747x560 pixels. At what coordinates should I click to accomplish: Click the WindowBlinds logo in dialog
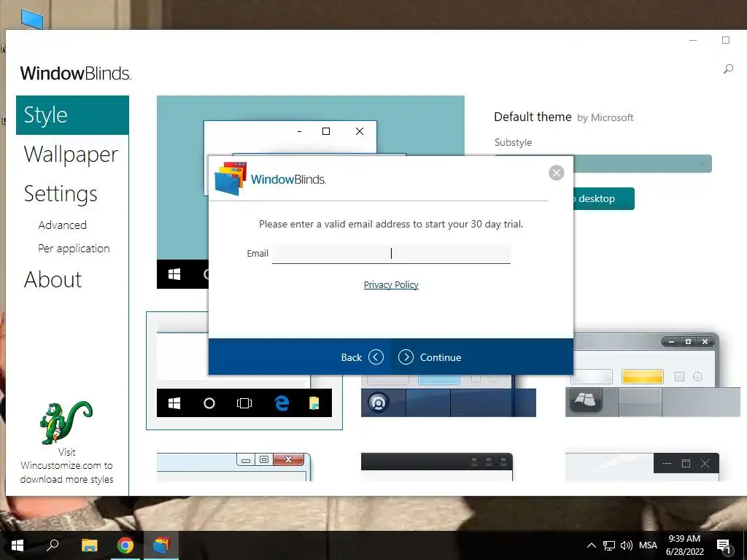tap(270, 179)
